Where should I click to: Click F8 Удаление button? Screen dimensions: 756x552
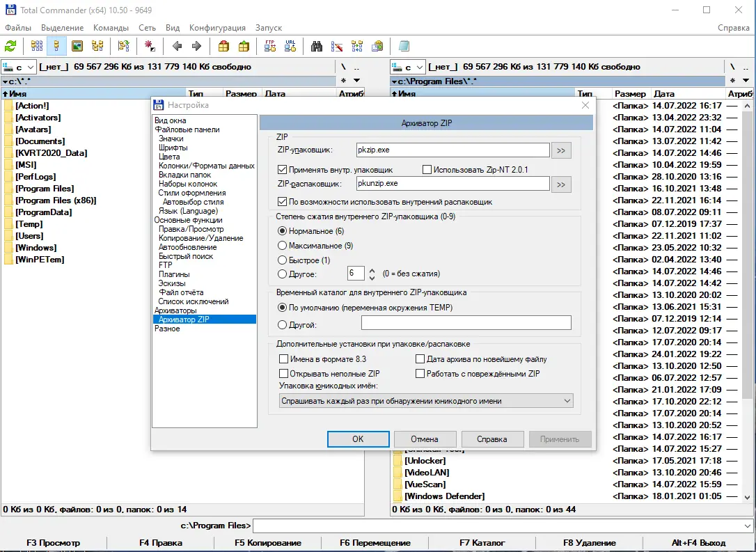589,543
